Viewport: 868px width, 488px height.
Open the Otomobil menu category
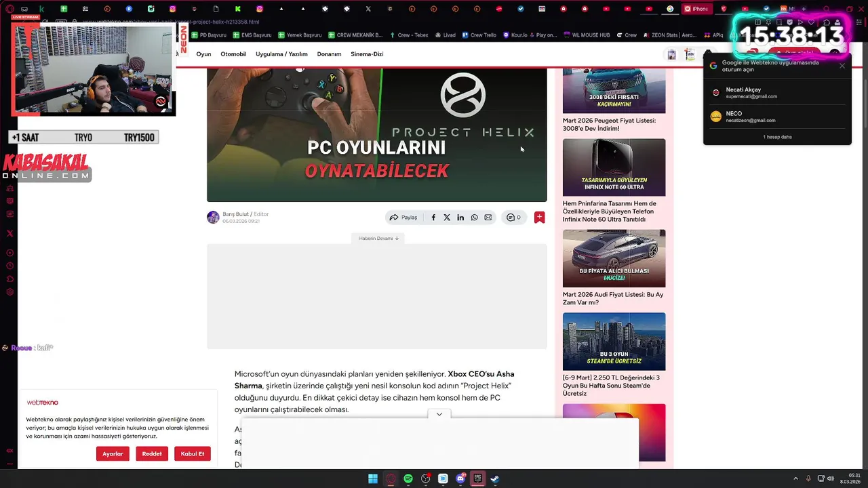point(233,54)
